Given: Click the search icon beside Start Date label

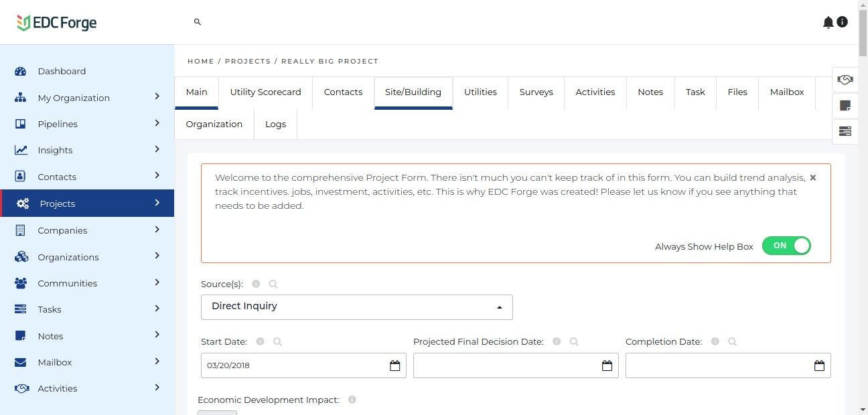Looking at the screenshot, I should (x=277, y=341).
